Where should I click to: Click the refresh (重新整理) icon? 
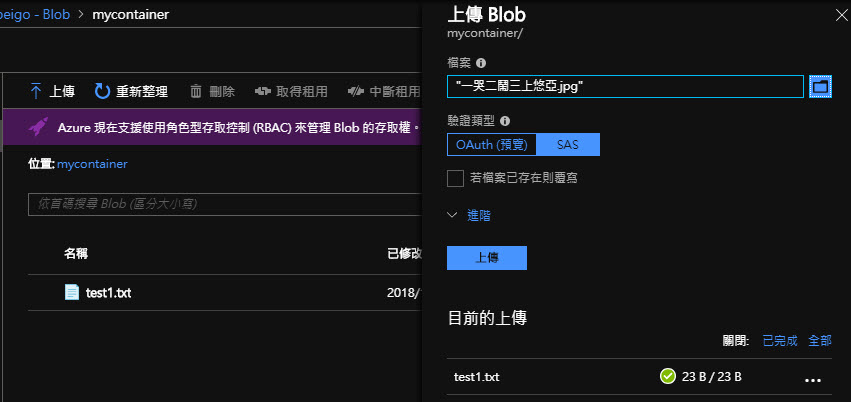102,91
